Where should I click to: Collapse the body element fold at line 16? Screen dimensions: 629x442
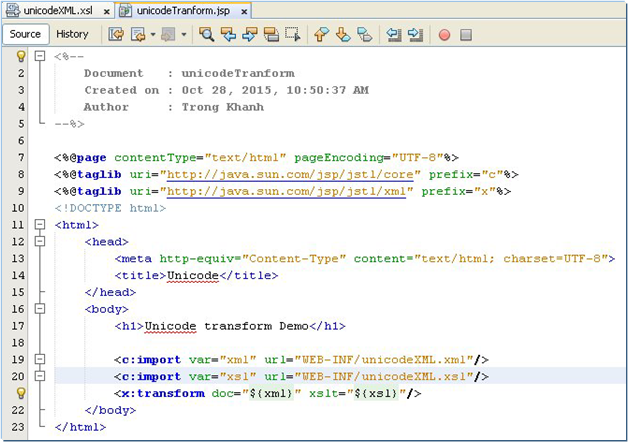tap(40, 308)
